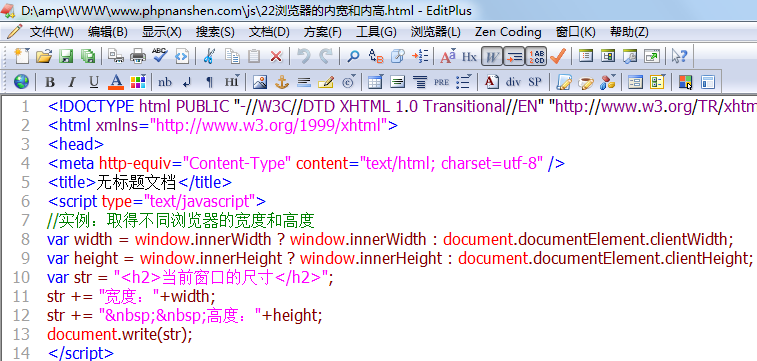Image resolution: width=757 pixels, height=361 pixels.
Task: Open the 窗口(K) menu
Action: click(575, 32)
